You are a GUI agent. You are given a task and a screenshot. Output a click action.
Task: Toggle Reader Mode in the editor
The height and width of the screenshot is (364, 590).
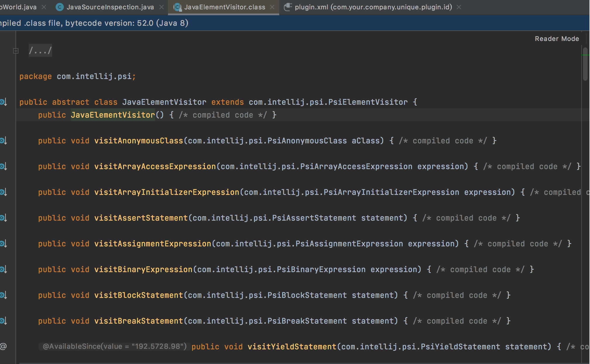pyautogui.click(x=557, y=39)
